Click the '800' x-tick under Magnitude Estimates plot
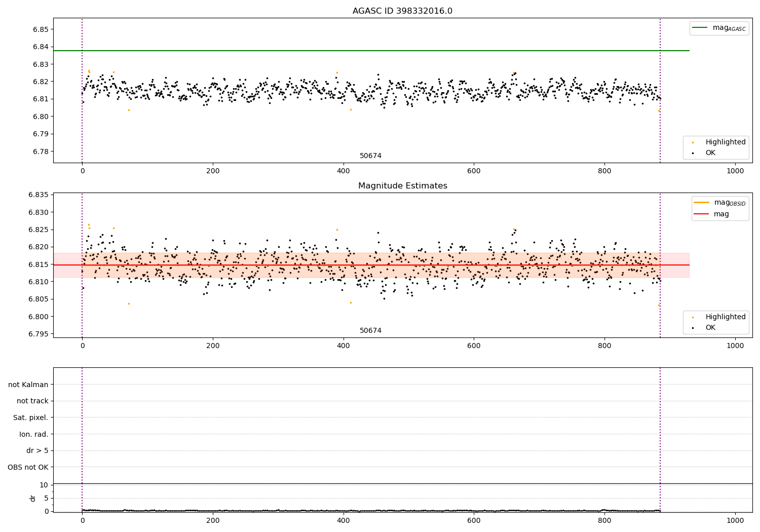This screenshot has width=760, height=532. pos(604,346)
